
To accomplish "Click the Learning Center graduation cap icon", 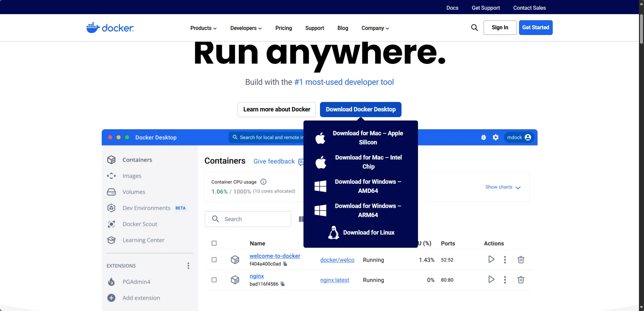I will point(111,240).
